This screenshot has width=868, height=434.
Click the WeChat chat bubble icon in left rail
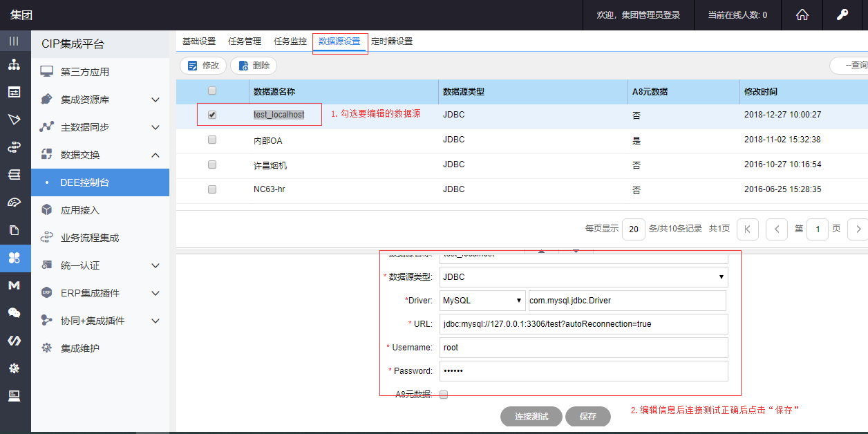(14, 313)
